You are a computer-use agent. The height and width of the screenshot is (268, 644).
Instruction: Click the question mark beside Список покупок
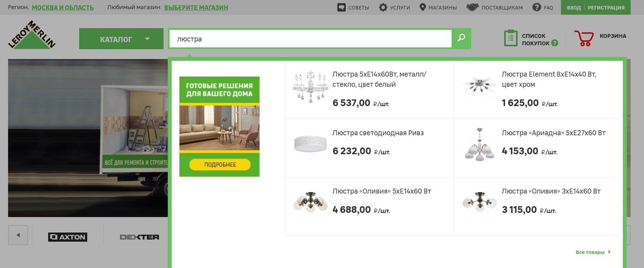pos(555,43)
